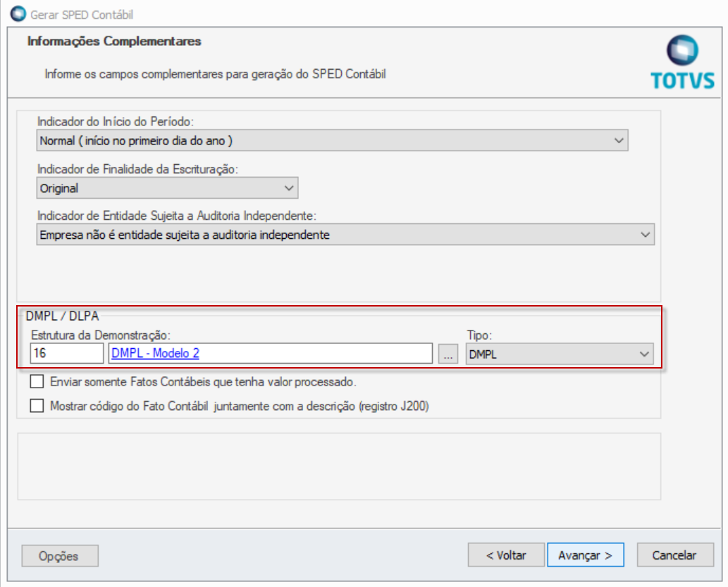Viewport: 728px width, 587px height.
Task: Click the Indicador de Finalidade da Escrituração label
Action: coord(137,169)
